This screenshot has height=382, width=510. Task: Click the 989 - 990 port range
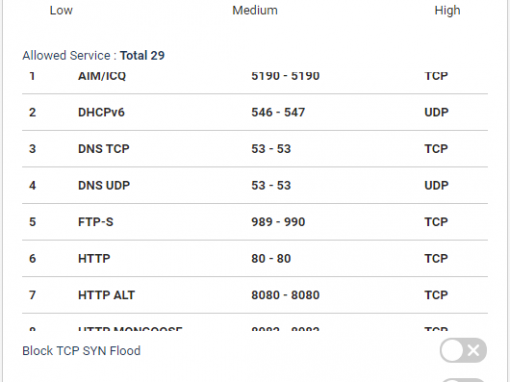[278, 222]
